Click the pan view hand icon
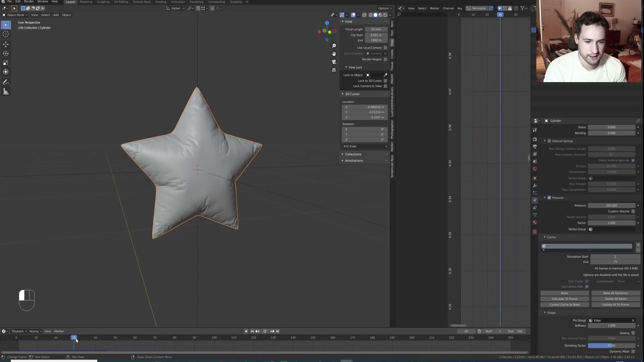644x362 pixels. click(x=334, y=54)
